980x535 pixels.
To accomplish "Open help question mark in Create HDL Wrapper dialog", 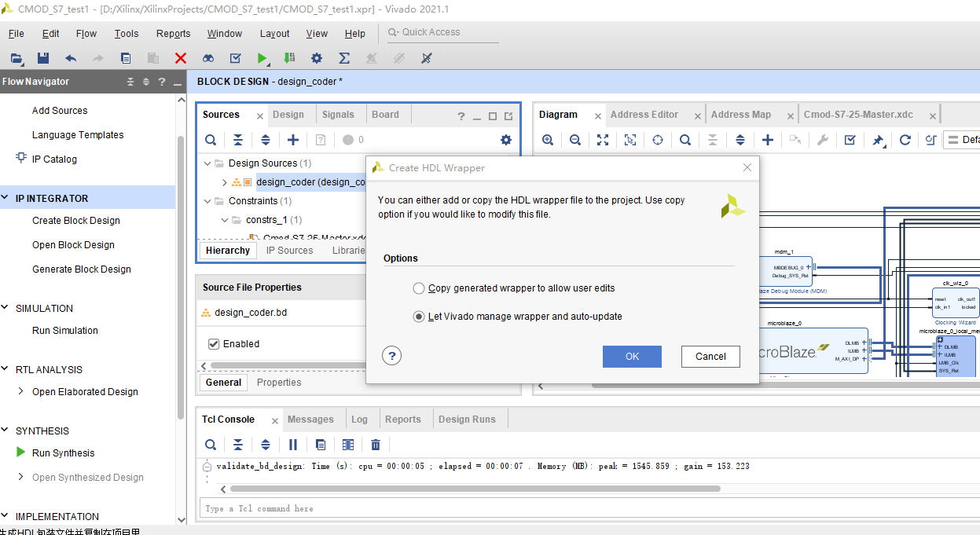I will (x=392, y=356).
